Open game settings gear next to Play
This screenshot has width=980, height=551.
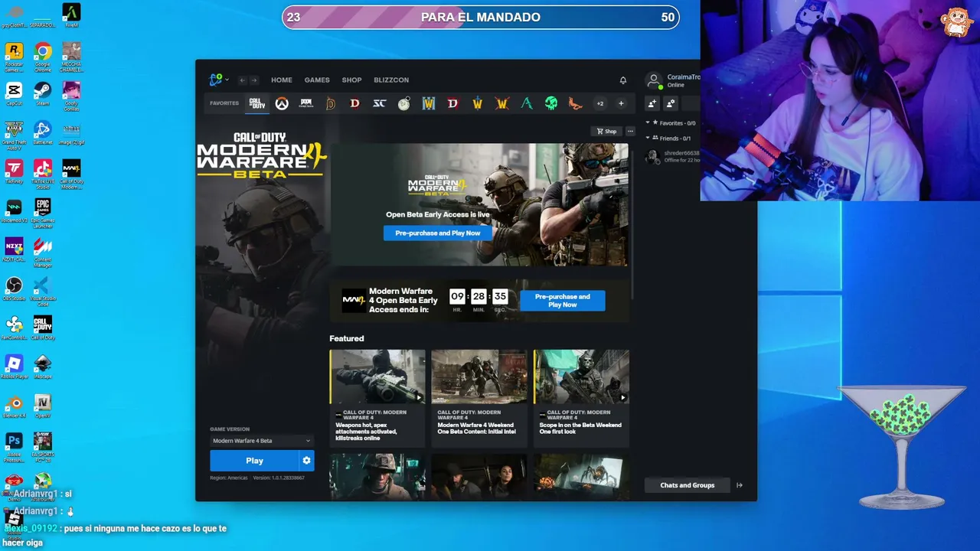tap(306, 461)
